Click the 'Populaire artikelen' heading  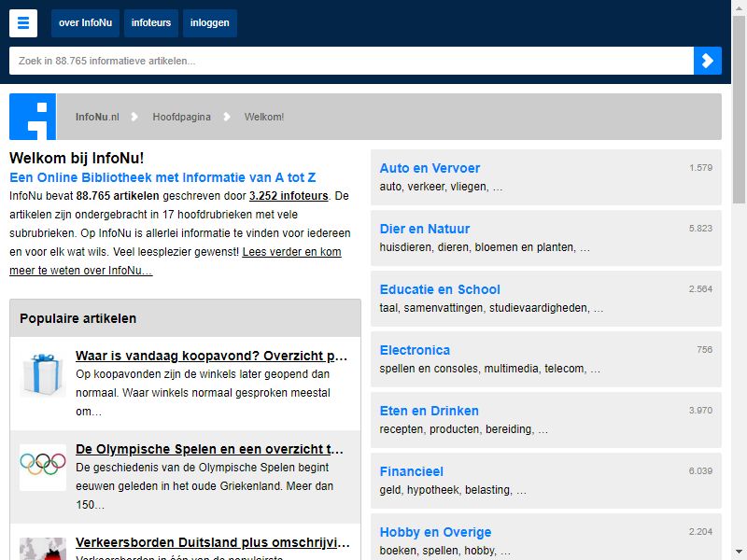[78, 318]
